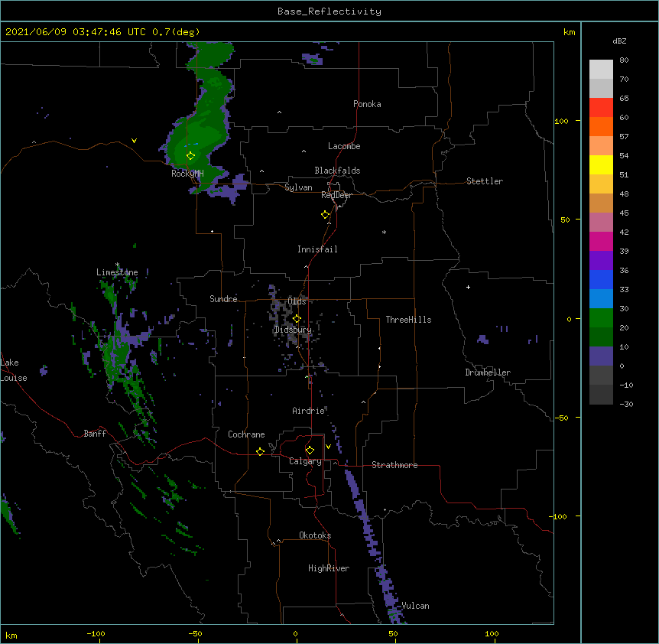The width and height of the screenshot is (659, 644).
Task: Click the yellow diamond marker above RockyMH
Action: tap(191, 156)
